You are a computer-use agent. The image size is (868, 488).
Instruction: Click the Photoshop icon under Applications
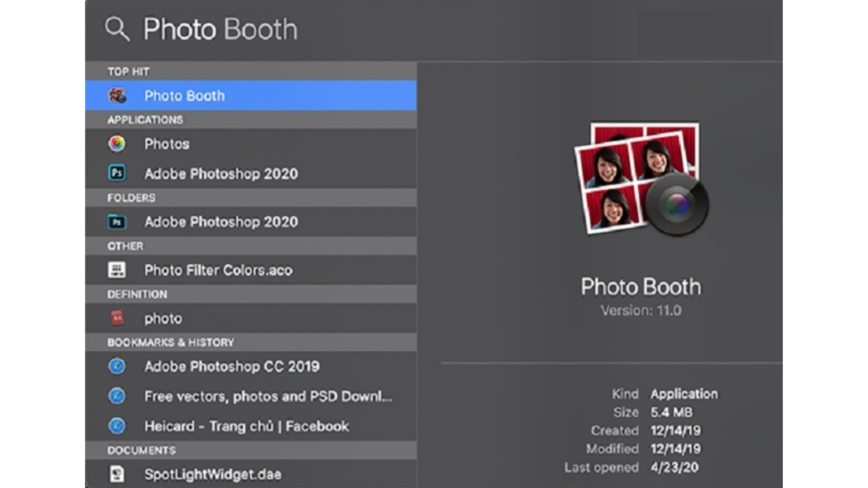117,173
